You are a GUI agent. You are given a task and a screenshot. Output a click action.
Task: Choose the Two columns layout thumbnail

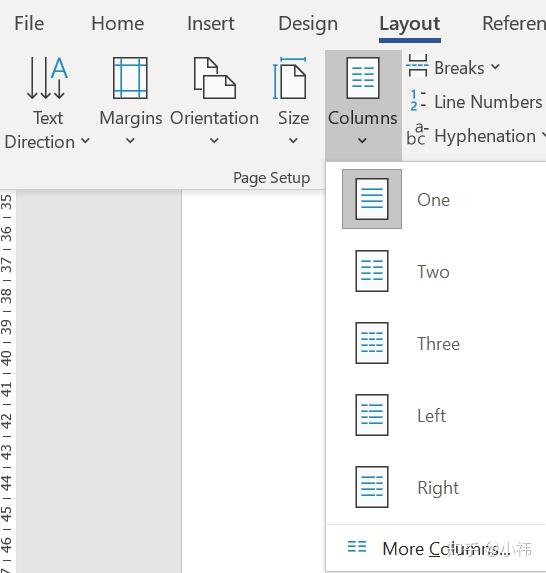(372, 271)
